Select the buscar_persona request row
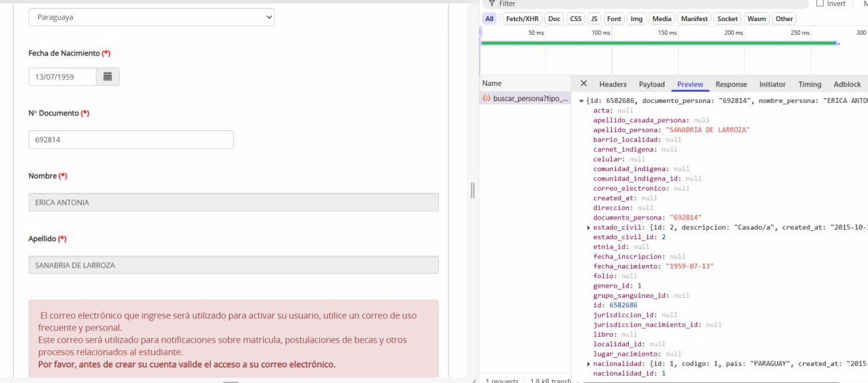The height and width of the screenshot is (383, 868). (525, 99)
